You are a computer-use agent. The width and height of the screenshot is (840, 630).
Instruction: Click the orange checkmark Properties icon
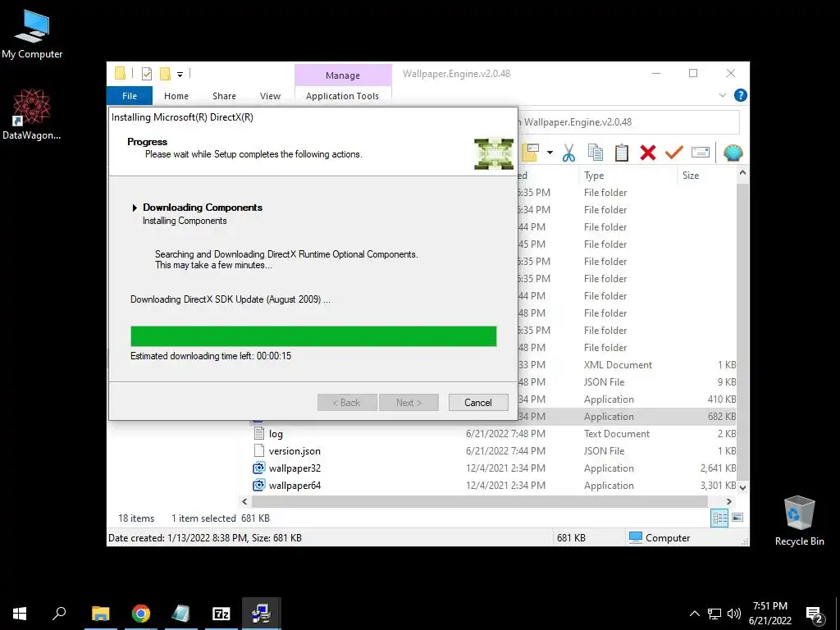click(x=674, y=153)
